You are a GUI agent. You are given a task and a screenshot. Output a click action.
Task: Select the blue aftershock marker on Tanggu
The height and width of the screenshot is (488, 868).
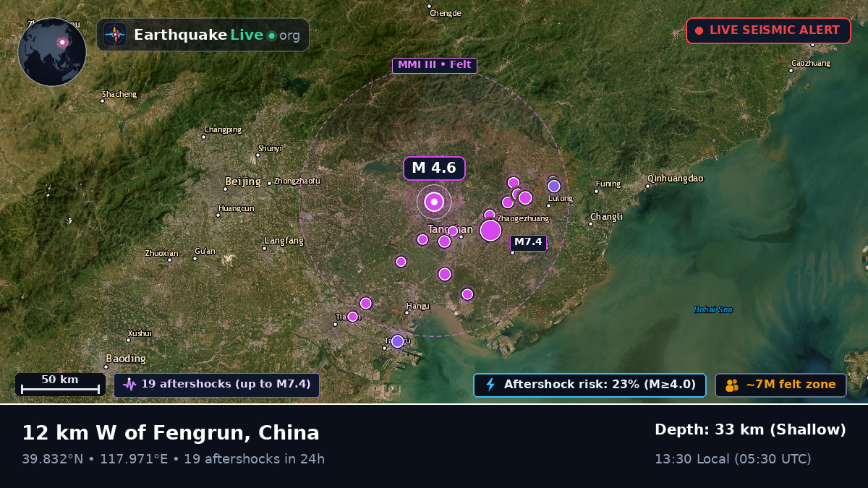pyautogui.click(x=397, y=341)
